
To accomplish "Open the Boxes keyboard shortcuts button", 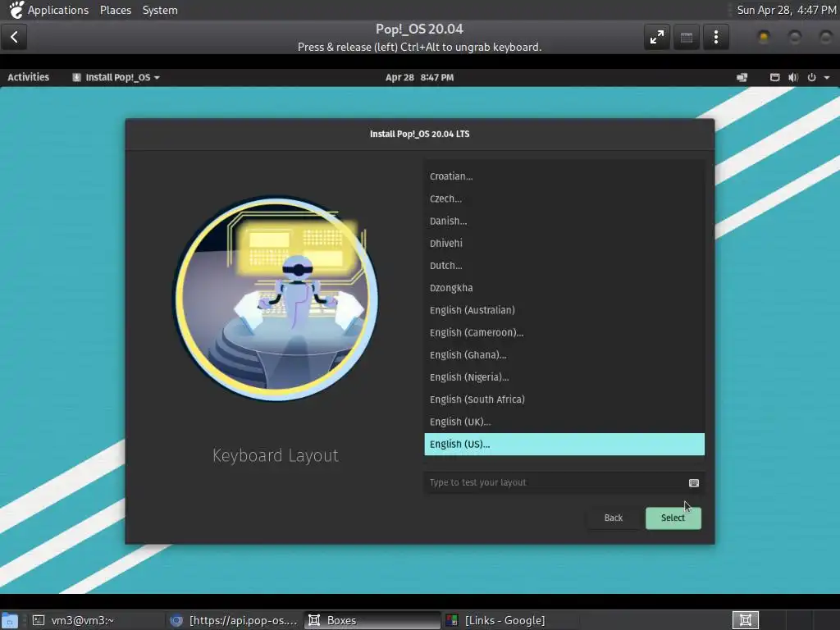I will coord(687,37).
